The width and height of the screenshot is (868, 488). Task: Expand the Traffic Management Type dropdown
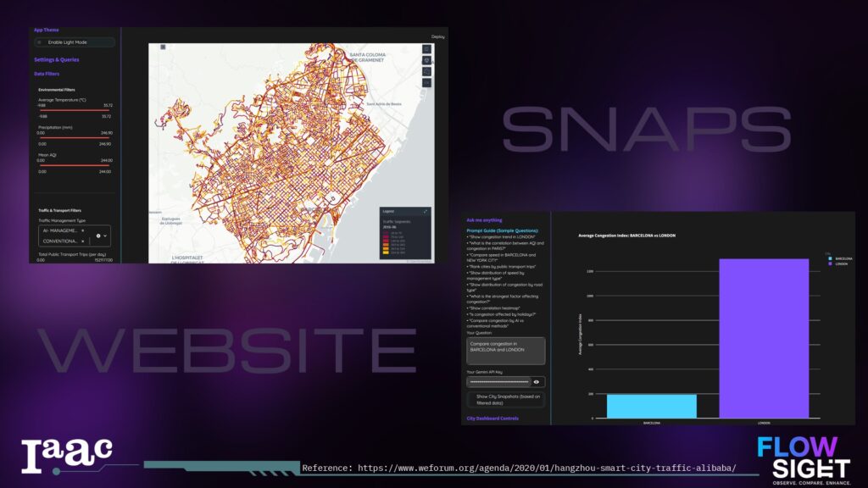105,236
